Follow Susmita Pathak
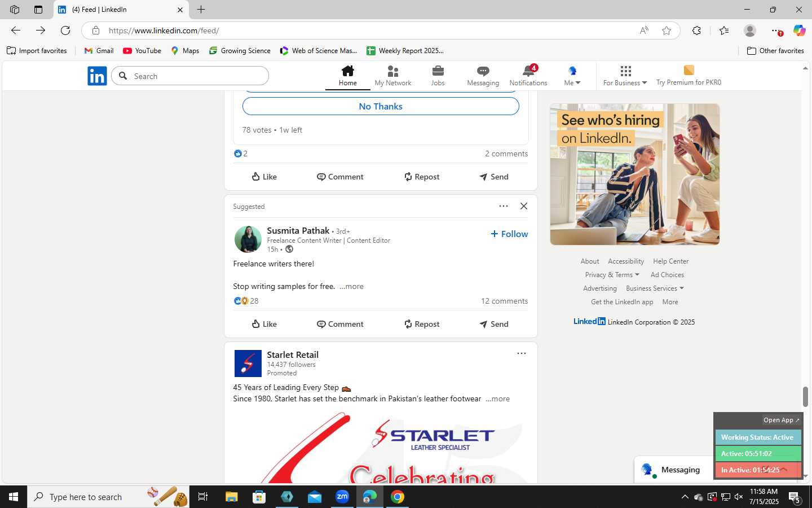This screenshot has height=508, width=812. [509, 234]
